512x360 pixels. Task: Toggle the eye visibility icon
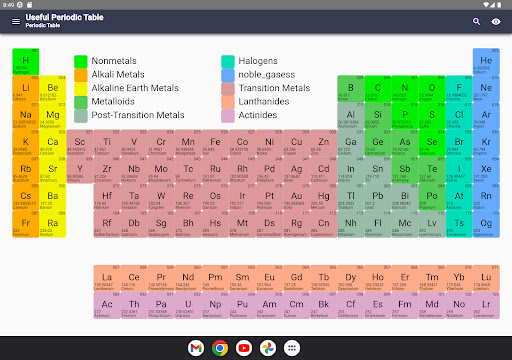[x=496, y=22]
